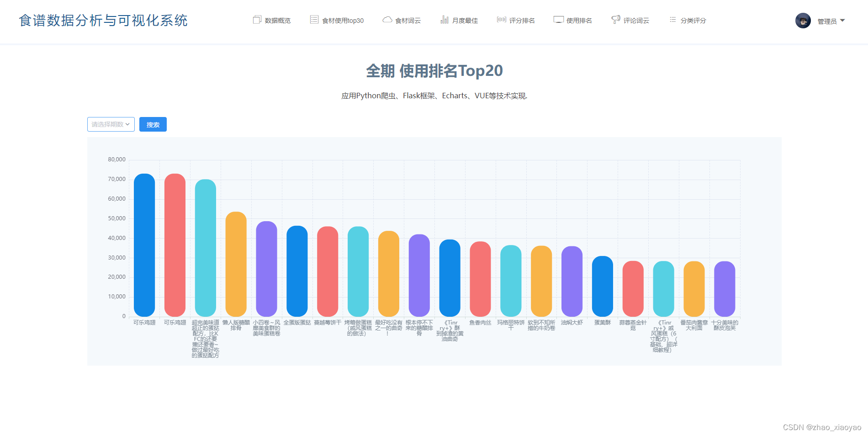
Task: Click the blue 可乐鸡翅 first bar
Action: point(144,245)
